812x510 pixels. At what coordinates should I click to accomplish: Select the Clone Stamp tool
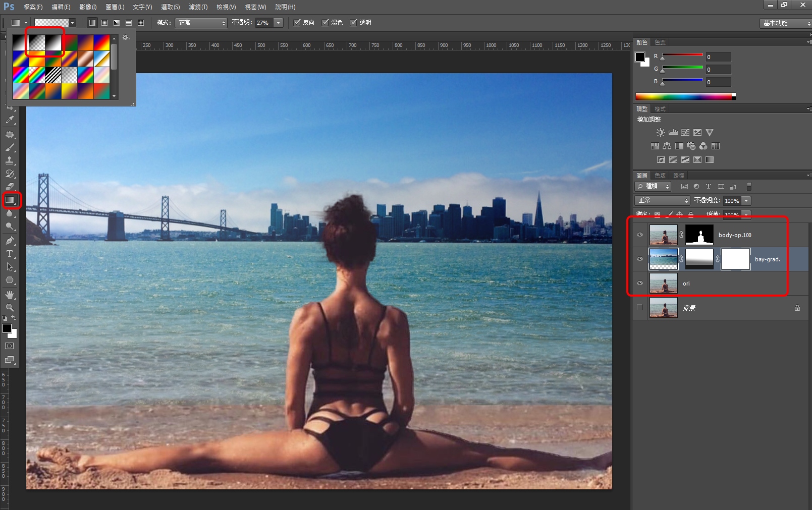(x=10, y=160)
